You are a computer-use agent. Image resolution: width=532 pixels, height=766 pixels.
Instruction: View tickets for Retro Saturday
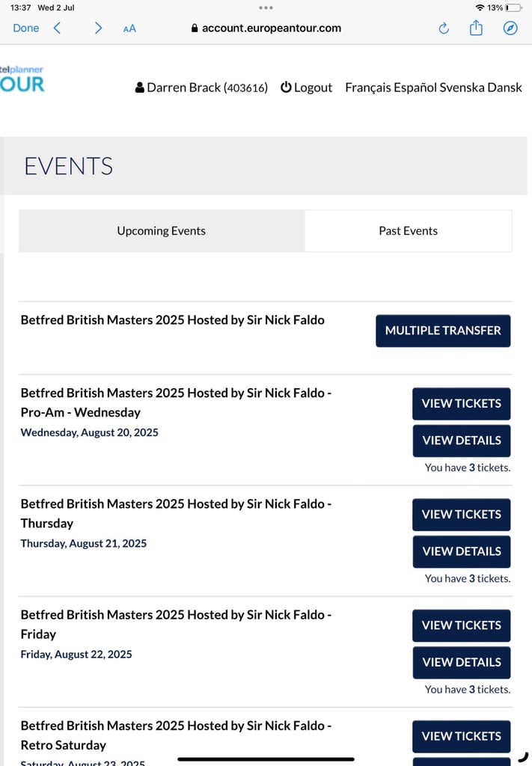point(461,736)
